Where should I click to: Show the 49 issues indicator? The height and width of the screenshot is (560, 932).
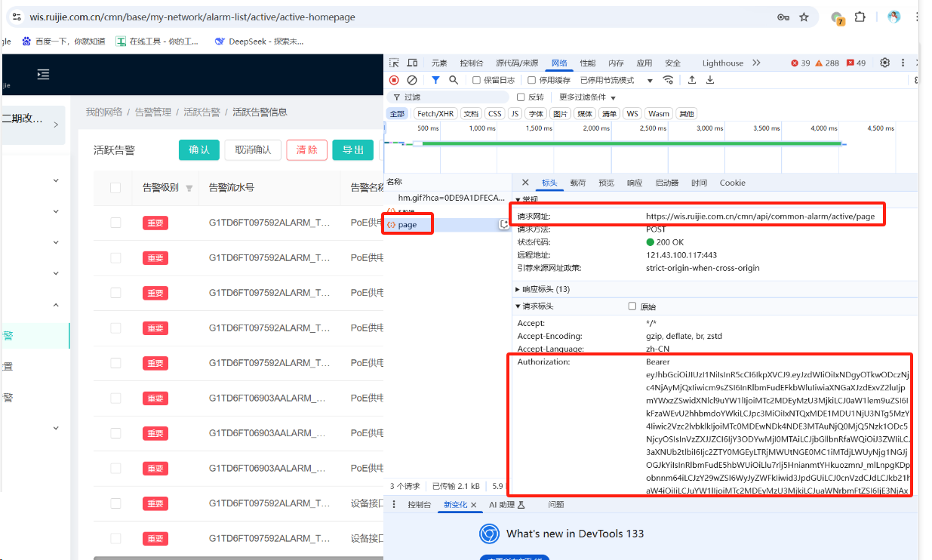click(x=857, y=63)
